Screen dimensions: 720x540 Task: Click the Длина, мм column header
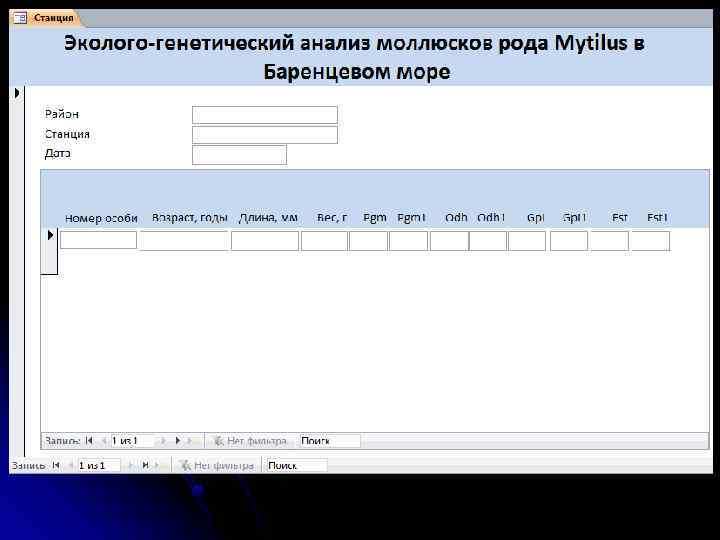(x=269, y=218)
